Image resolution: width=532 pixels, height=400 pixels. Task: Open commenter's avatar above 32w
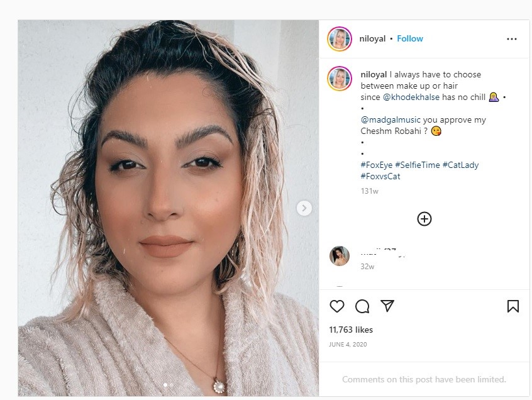[340, 256]
